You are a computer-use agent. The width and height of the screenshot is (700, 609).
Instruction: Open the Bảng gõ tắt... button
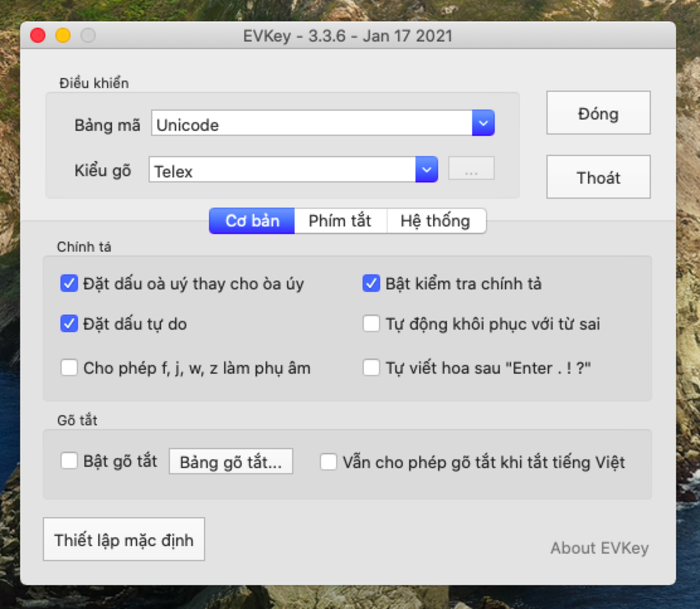point(231,462)
